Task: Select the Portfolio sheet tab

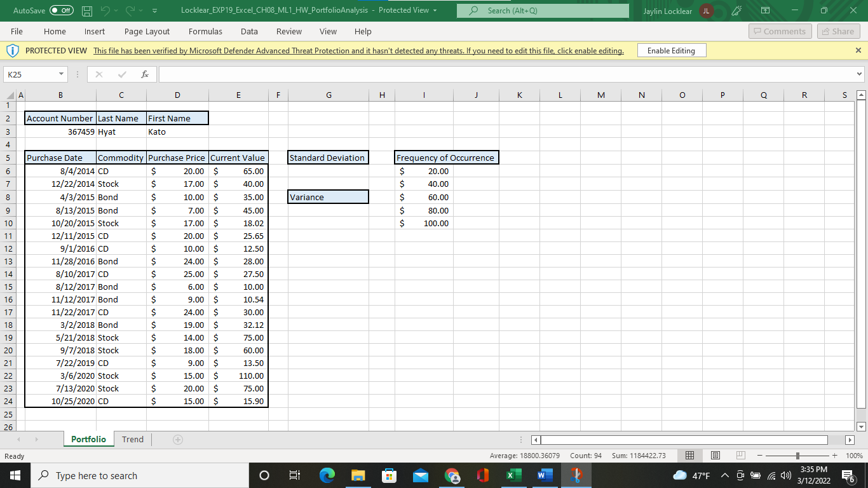Action: (88, 440)
